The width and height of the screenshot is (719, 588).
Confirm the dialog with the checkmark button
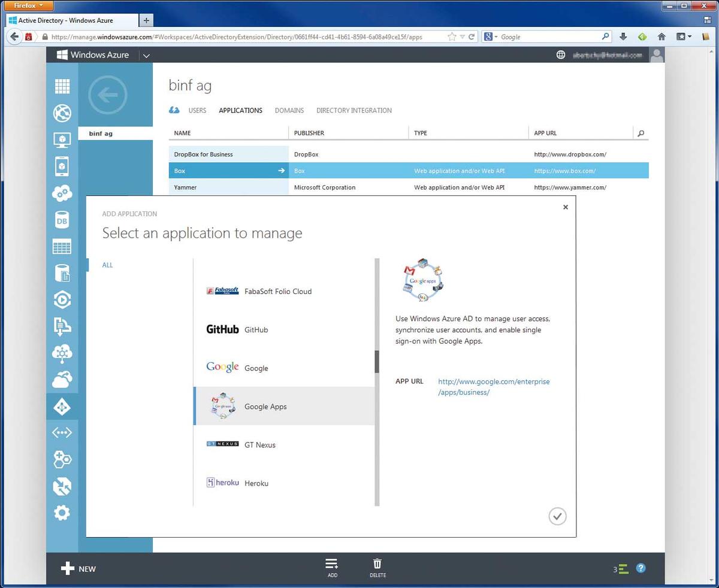point(557,516)
